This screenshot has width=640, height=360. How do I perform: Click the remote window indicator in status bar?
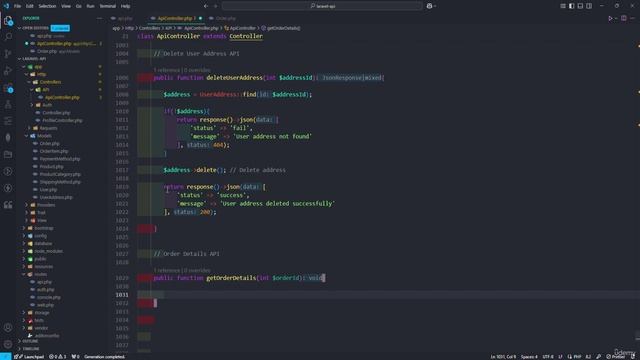point(5,356)
